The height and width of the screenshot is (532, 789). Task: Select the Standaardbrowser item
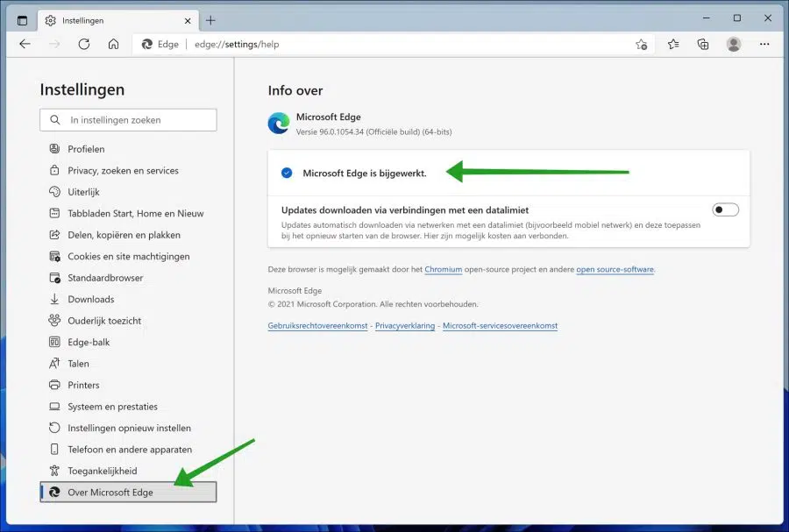pyautogui.click(x=128, y=278)
